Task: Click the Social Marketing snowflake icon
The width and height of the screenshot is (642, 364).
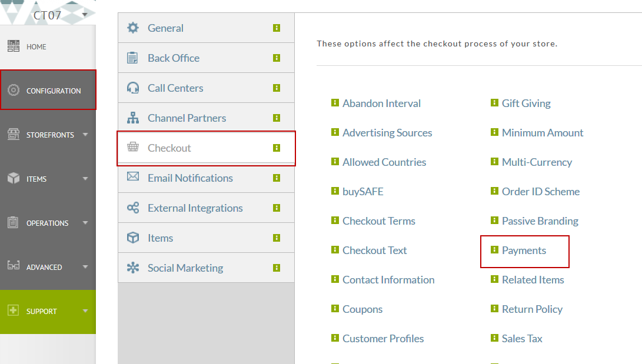Action: (x=132, y=268)
